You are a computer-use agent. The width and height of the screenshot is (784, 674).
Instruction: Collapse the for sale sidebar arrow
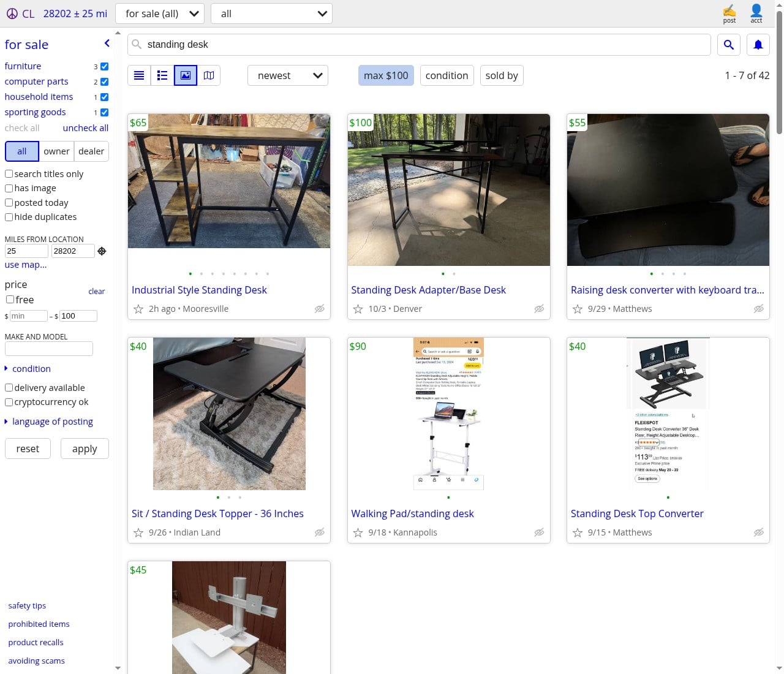[107, 44]
